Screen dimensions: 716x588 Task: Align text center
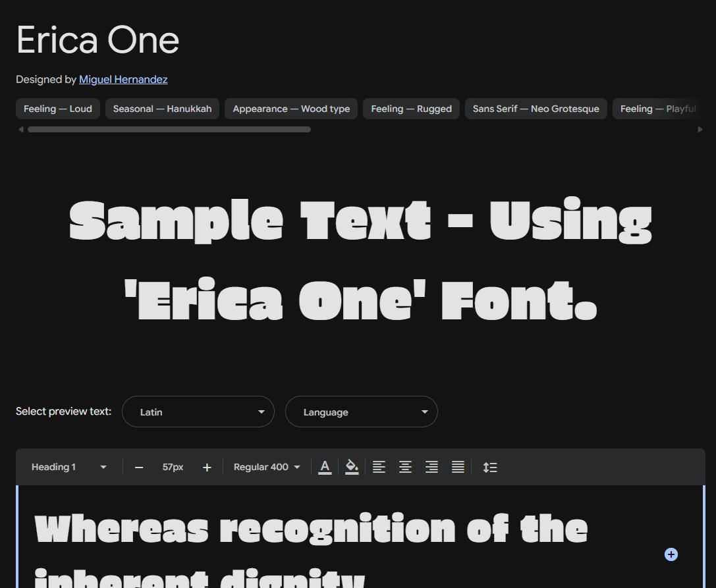[x=406, y=467]
